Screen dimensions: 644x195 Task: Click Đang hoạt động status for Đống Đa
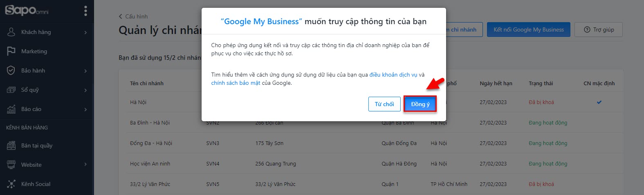point(548,143)
